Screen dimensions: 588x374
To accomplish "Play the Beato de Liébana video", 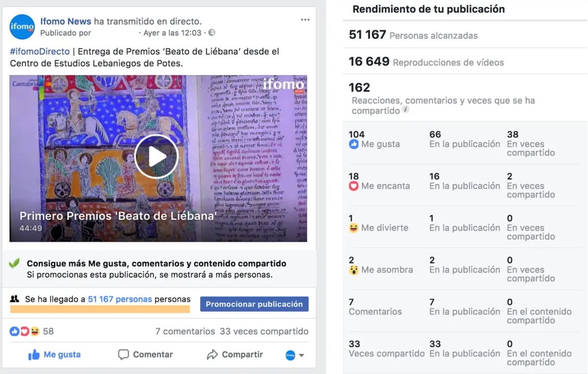I will 156,156.
